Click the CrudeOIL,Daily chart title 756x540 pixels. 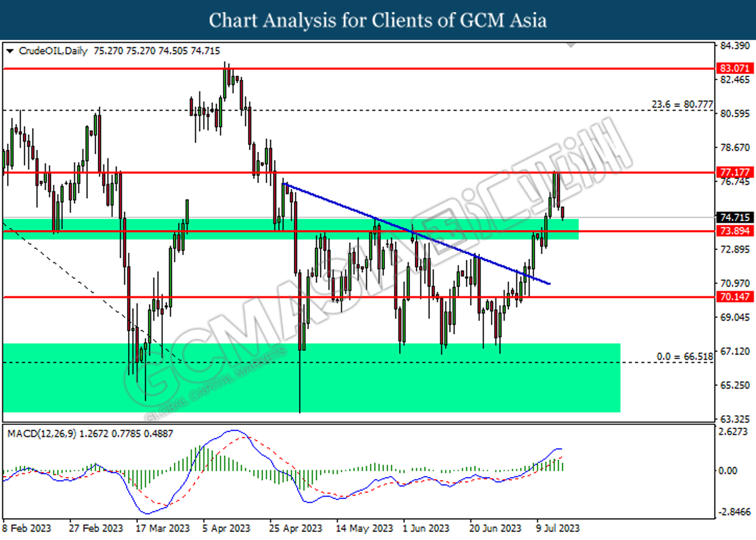click(53, 51)
